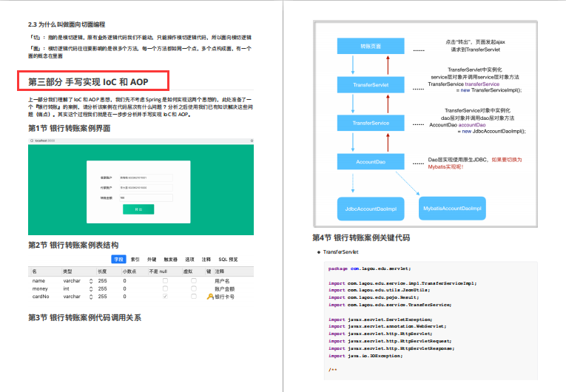566x392 pixels.
Task: Switch to the 外键 tab
Action: [x=152, y=259]
